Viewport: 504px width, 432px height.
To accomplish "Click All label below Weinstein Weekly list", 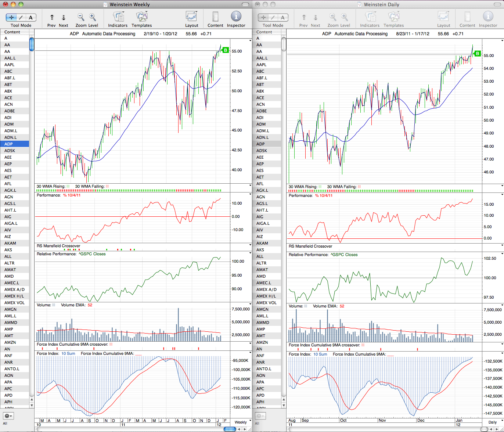I will tap(5, 423).
